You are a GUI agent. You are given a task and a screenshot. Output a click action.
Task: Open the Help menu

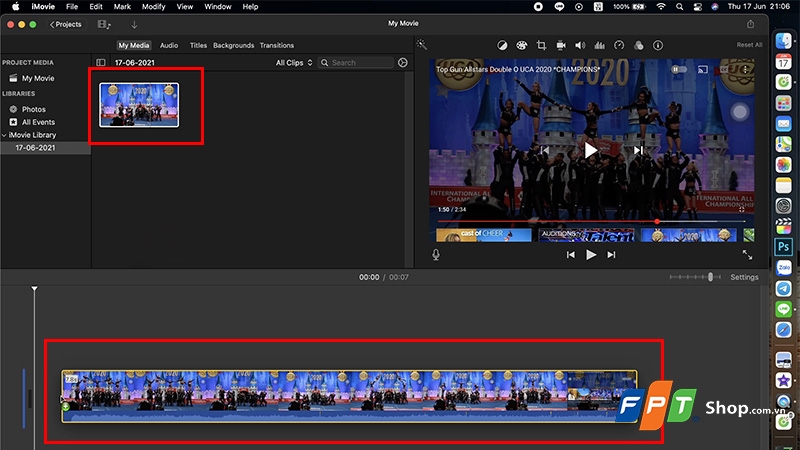point(250,7)
